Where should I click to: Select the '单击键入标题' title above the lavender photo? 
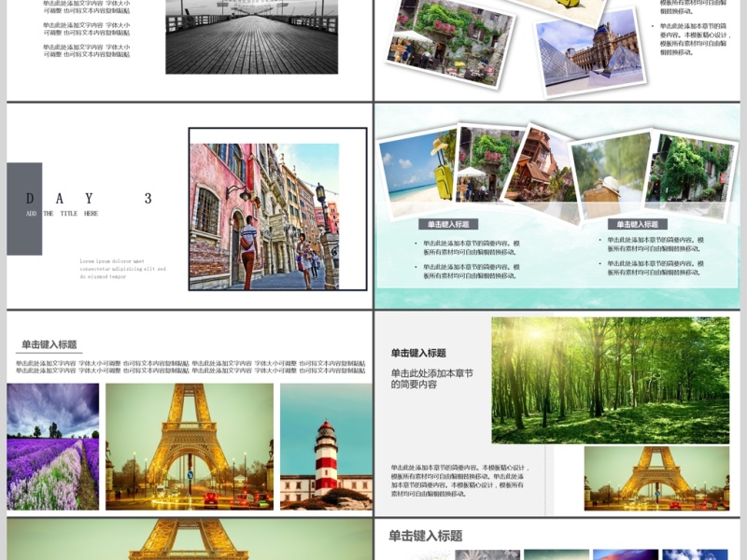49,344
